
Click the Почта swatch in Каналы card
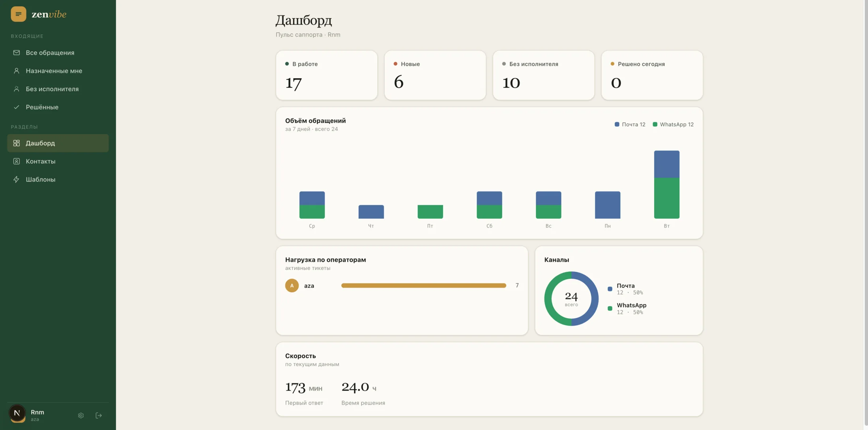610,289
